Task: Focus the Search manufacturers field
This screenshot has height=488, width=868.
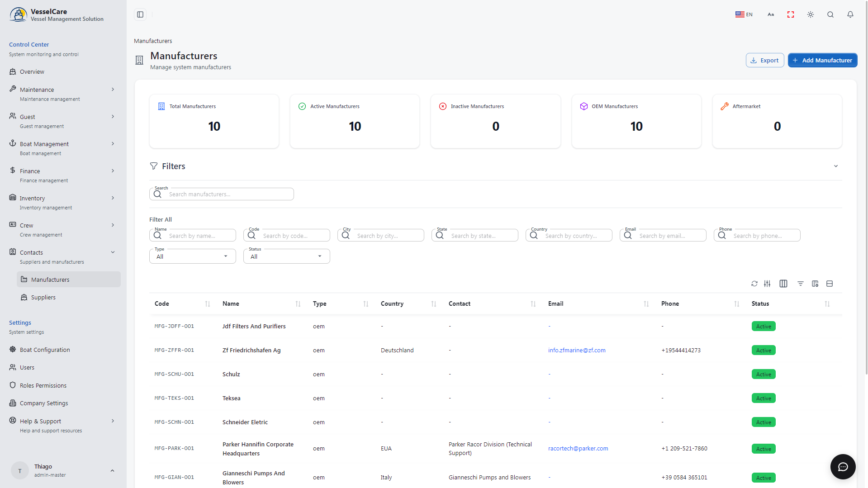Action: pos(222,194)
